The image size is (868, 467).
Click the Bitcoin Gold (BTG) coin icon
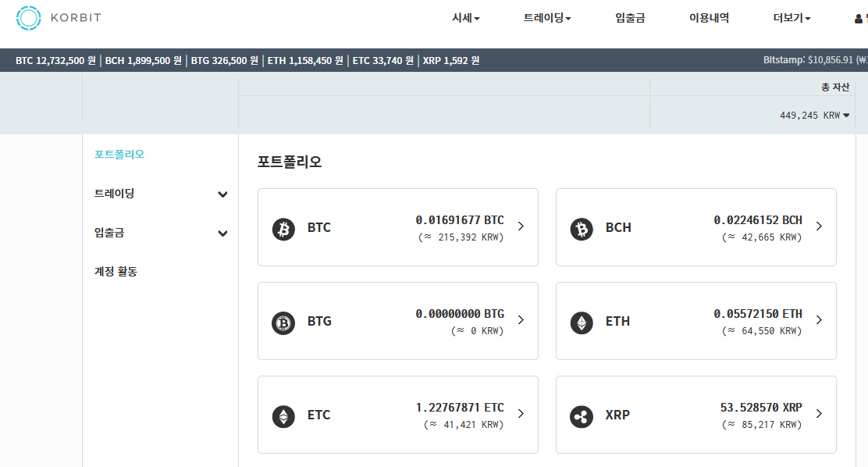(283, 323)
